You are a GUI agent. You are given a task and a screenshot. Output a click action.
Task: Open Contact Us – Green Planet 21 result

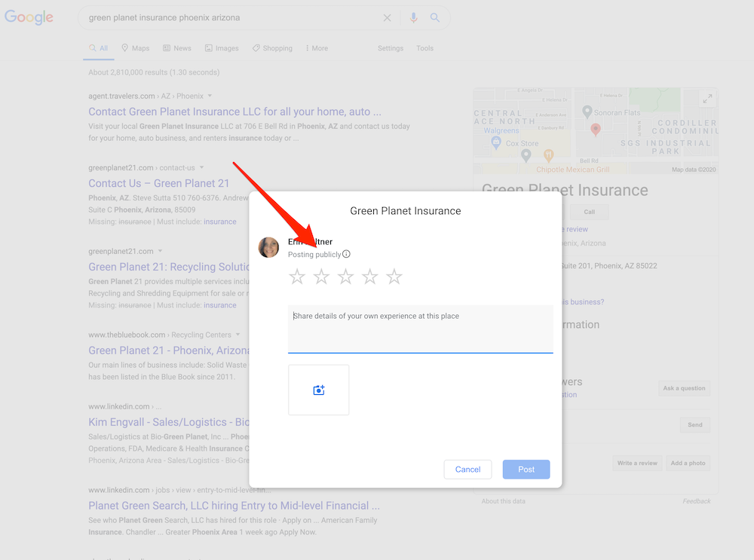tap(158, 183)
